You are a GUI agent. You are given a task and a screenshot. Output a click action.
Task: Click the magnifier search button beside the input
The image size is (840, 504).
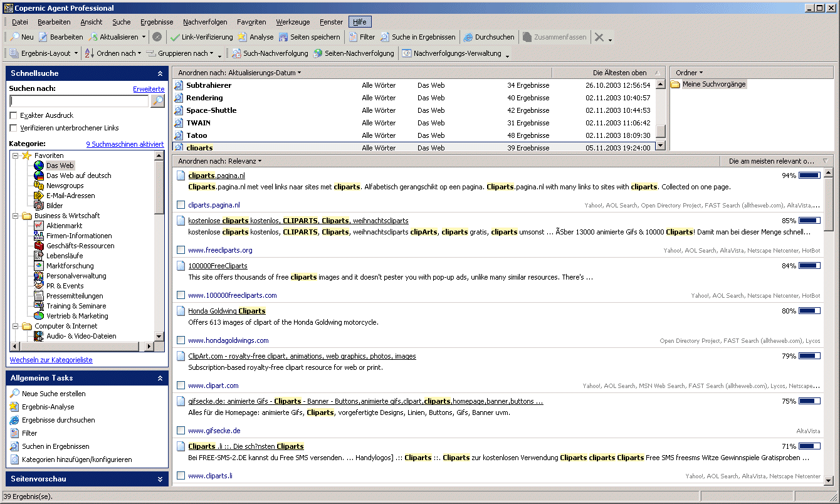click(x=157, y=101)
